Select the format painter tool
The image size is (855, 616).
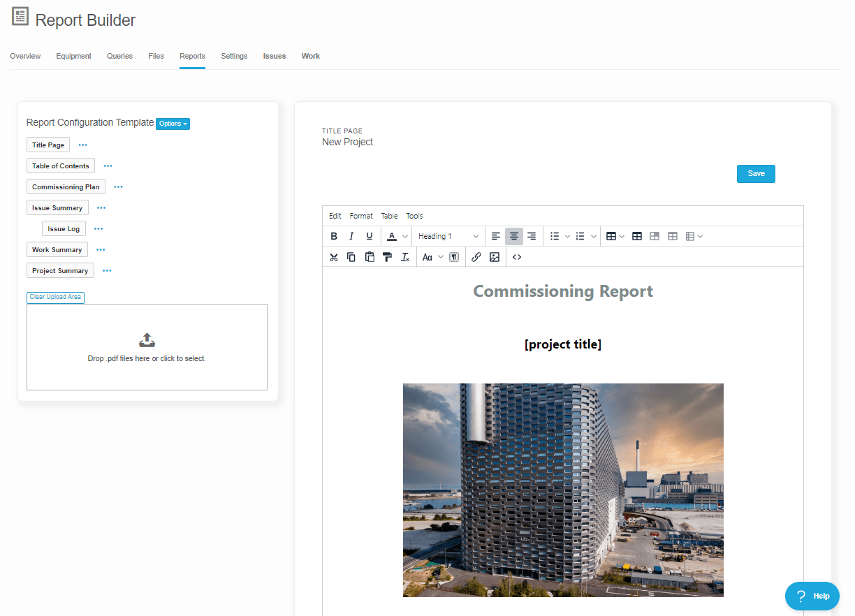click(387, 257)
